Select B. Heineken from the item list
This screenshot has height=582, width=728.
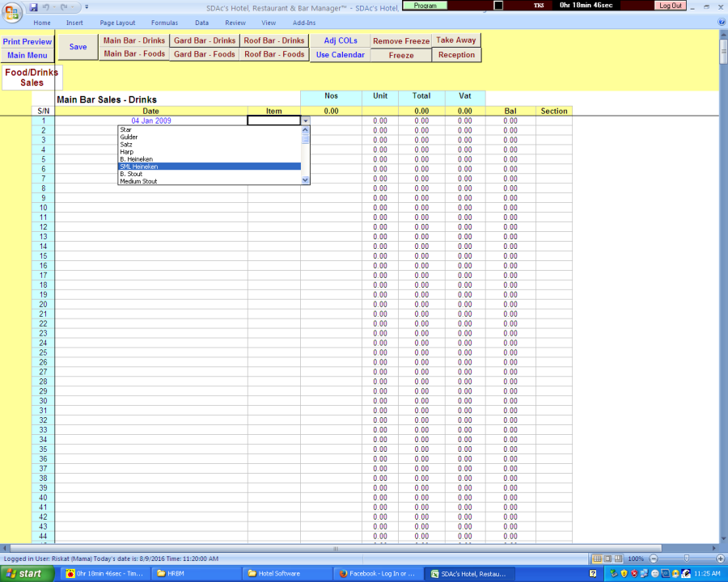point(210,159)
